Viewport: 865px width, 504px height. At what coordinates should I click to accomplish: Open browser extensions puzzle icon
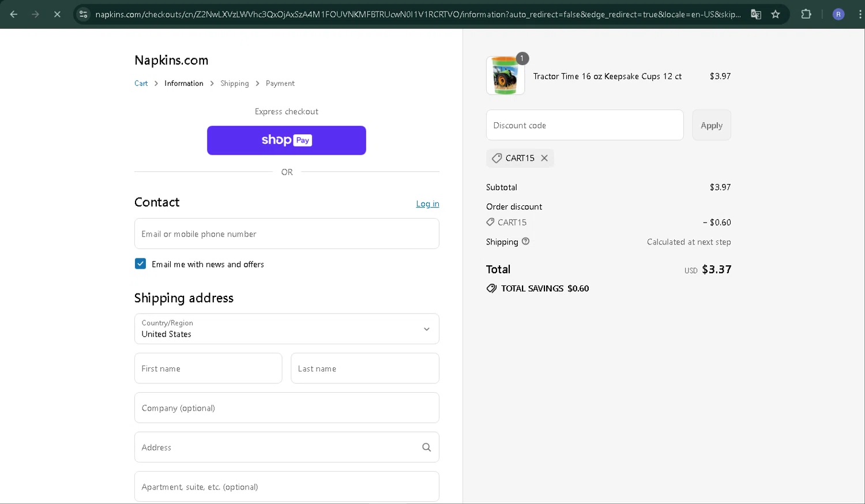[806, 14]
